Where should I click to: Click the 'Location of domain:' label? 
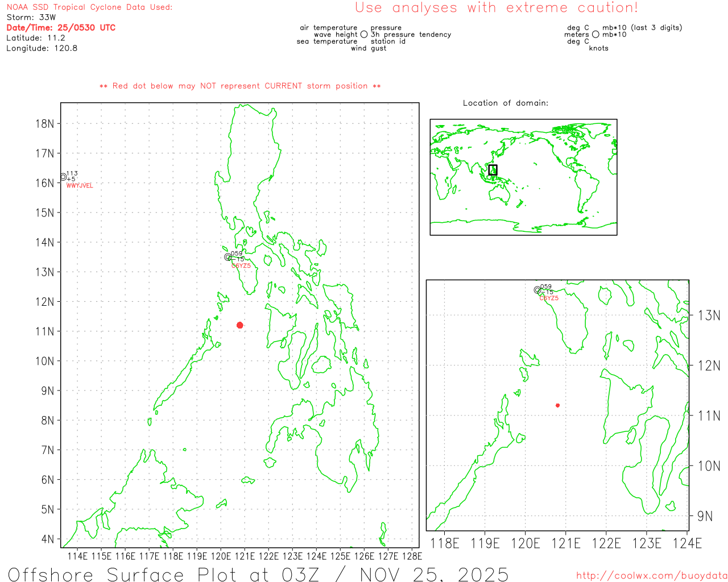(505, 103)
